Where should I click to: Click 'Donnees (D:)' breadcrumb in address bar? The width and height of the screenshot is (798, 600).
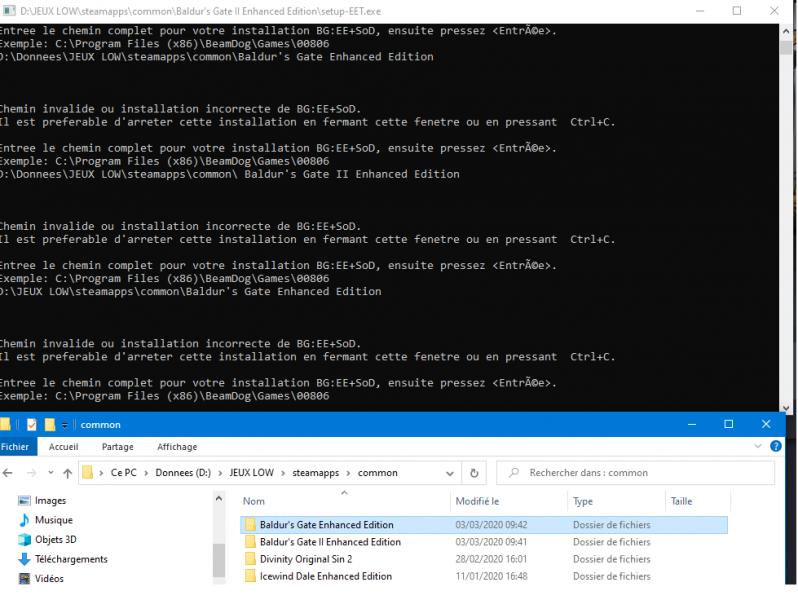click(183, 472)
